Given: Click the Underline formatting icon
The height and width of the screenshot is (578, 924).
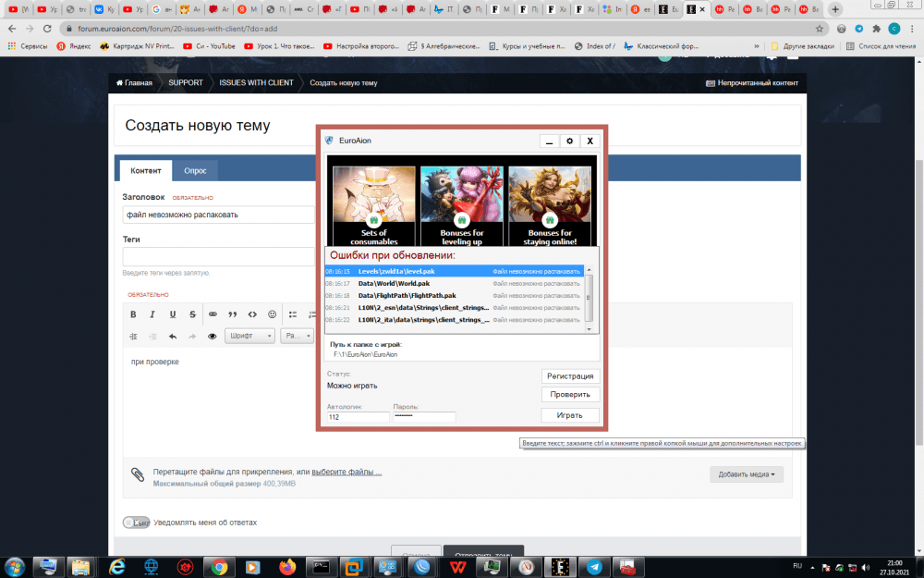Looking at the screenshot, I should (x=172, y=314).
